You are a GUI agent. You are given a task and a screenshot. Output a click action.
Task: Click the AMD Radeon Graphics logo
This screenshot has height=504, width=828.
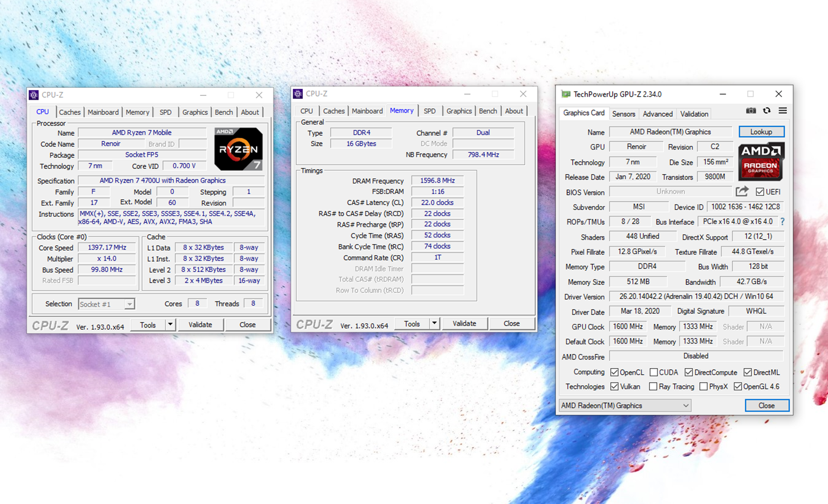[x=761, y=162]
